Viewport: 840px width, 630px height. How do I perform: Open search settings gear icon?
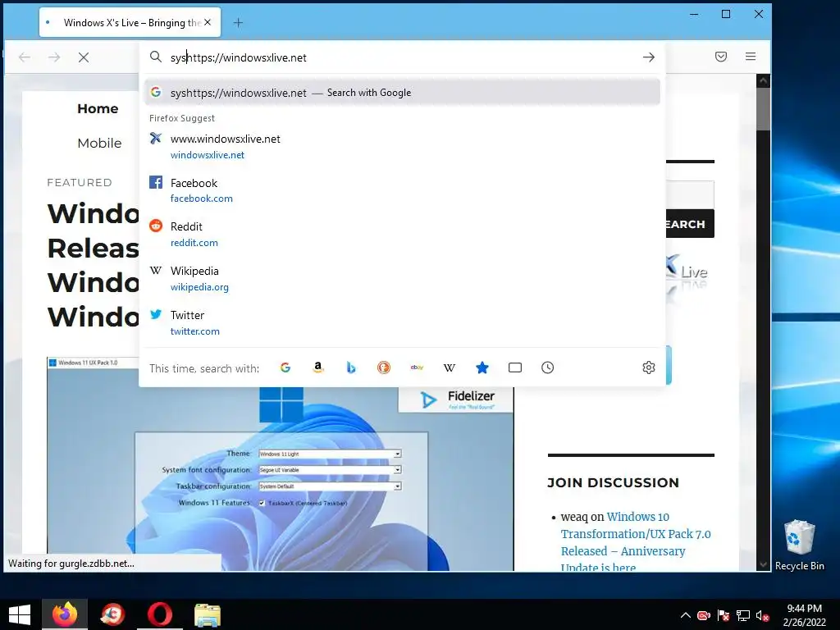648,367
